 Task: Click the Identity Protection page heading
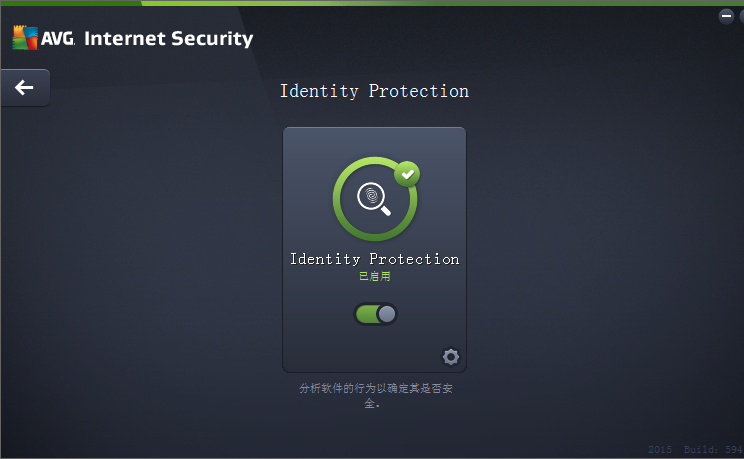[374, 91]
